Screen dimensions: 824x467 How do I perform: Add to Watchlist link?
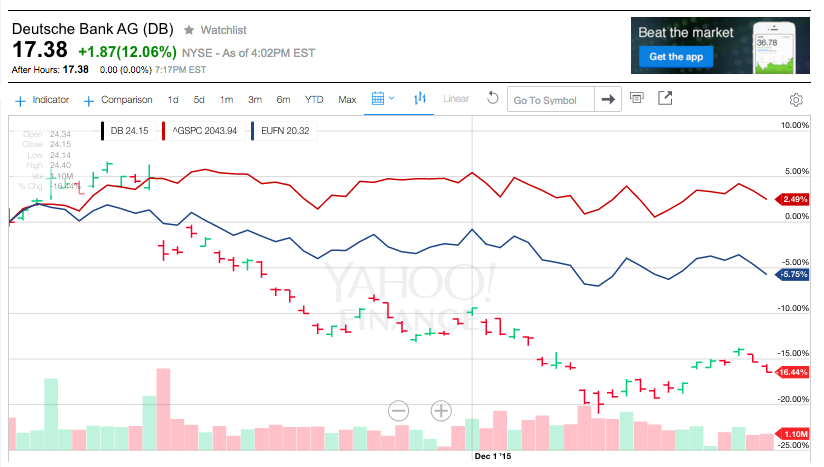tap(223, 30)
